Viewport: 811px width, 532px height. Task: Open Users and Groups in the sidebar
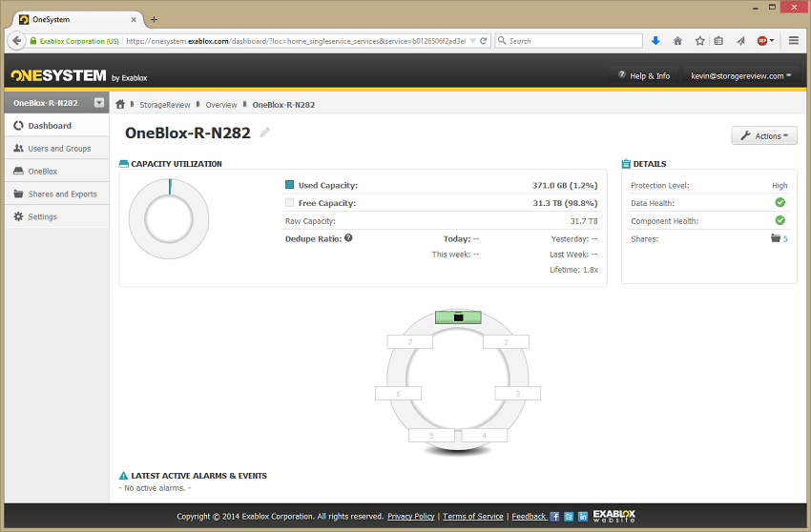click(57, 149)
